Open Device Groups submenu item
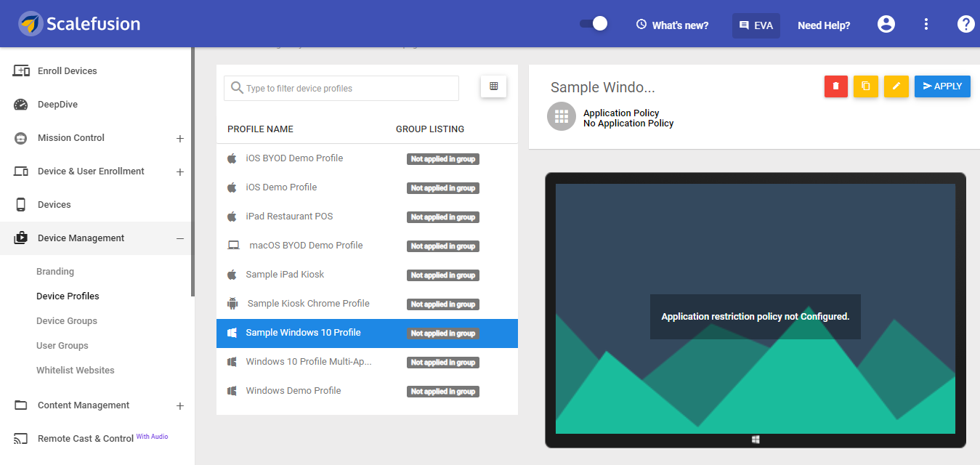 click(67, 320)
